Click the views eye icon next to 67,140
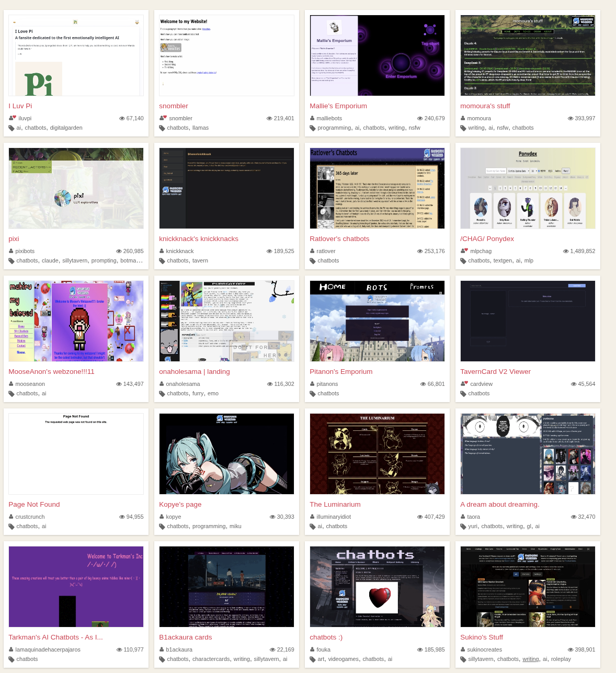 (122, 118)
